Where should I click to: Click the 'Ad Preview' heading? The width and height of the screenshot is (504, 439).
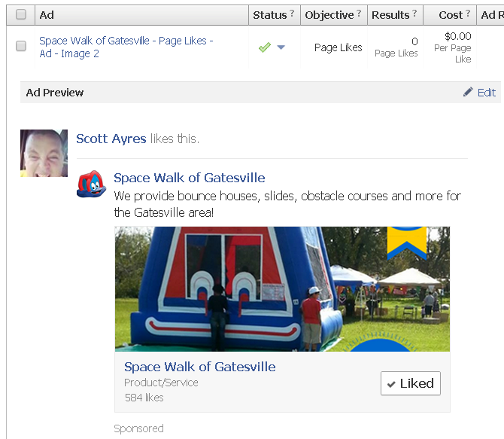(55, 93)
